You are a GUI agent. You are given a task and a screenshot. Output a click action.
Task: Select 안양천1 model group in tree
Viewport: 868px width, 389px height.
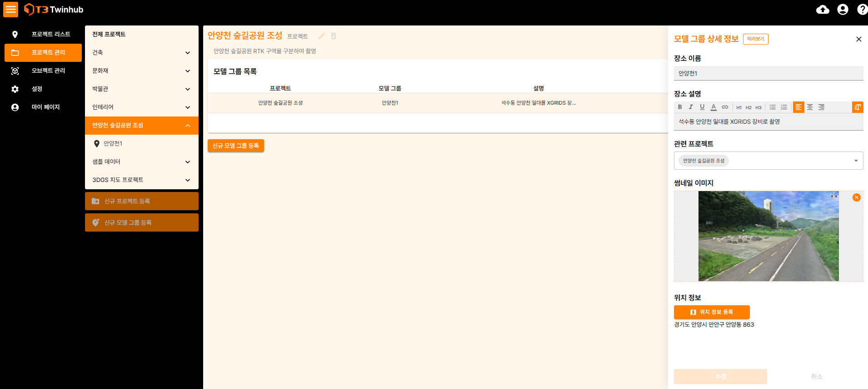point(142,144)
